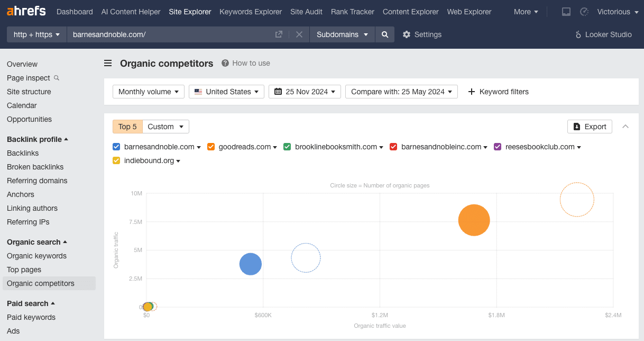
Task: Open the Victorious account menu
Action: [x=617, y=12]
